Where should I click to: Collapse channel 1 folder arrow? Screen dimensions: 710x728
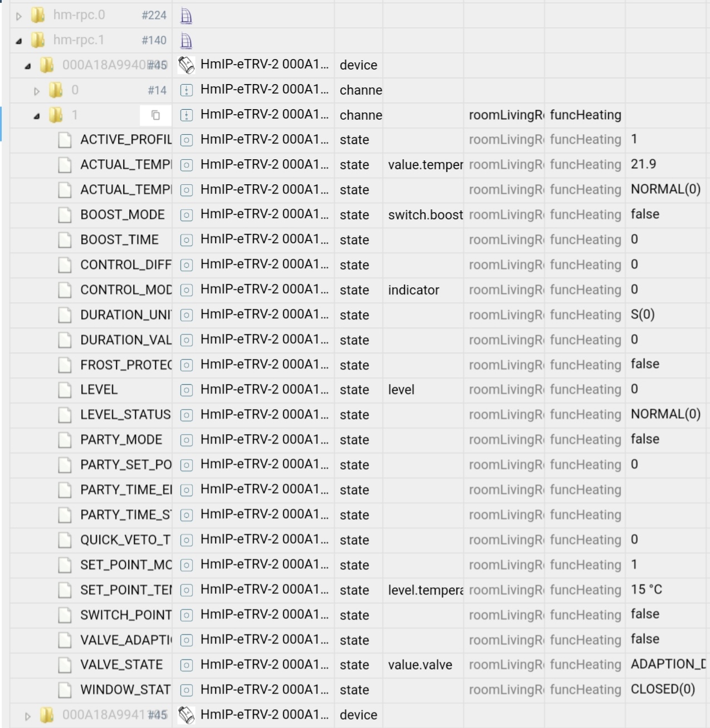pos(37,116)
